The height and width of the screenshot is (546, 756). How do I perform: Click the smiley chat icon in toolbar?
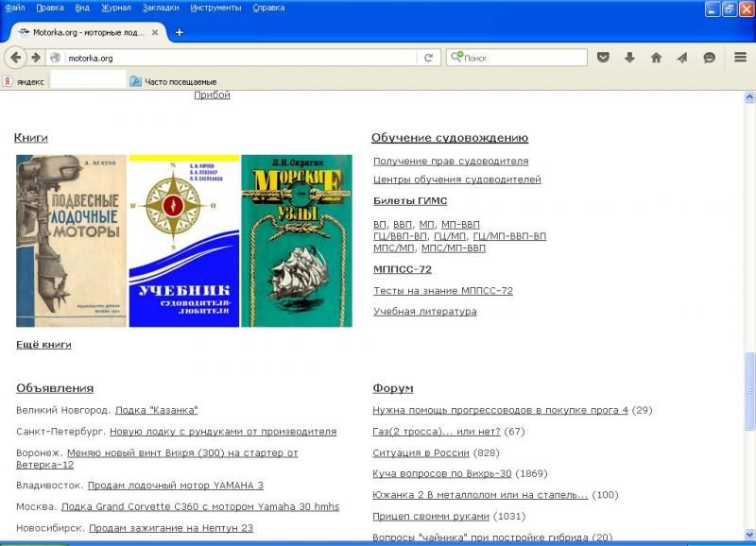[x=709, y=58]
